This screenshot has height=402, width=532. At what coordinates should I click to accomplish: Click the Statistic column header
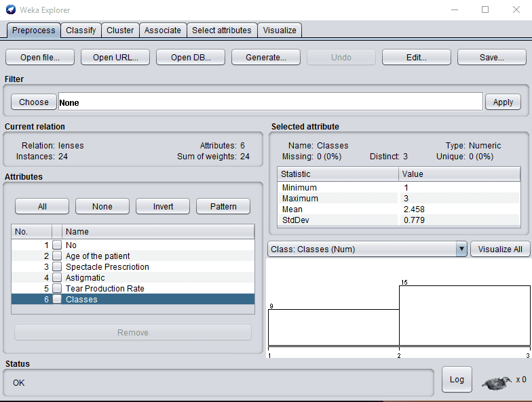click(338, 174)
